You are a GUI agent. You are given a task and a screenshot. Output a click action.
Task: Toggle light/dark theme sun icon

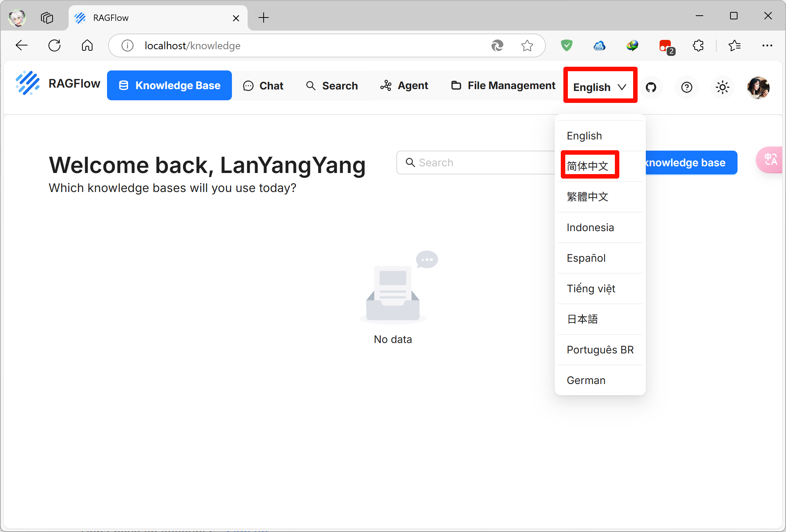[722, 87]
